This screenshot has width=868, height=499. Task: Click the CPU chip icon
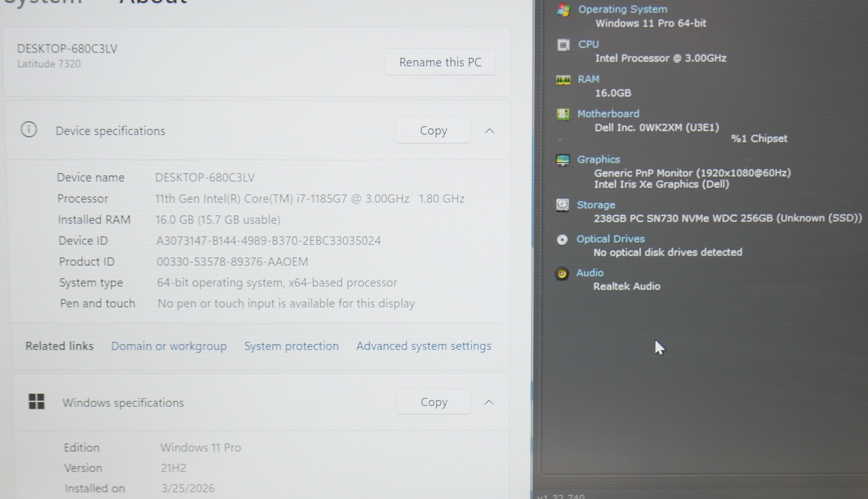[x=563, y=45]
